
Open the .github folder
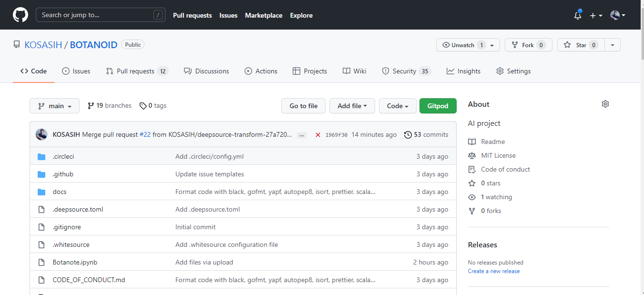click(x=63, y=174)
